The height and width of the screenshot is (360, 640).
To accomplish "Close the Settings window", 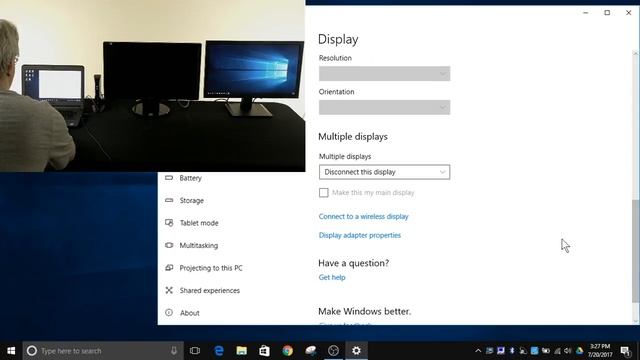I will point(629,13).
